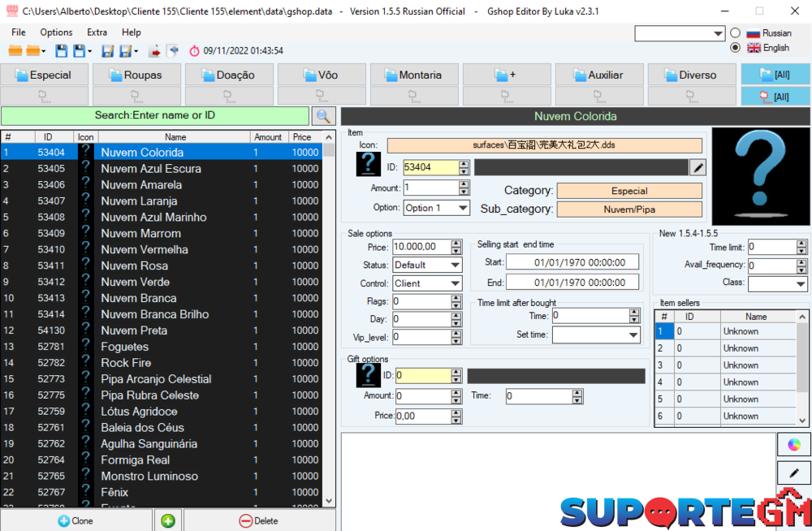This screenshot has height=531, width=812.
Task: Click the import icon with blue arrow
Action: tap(172, 51)
